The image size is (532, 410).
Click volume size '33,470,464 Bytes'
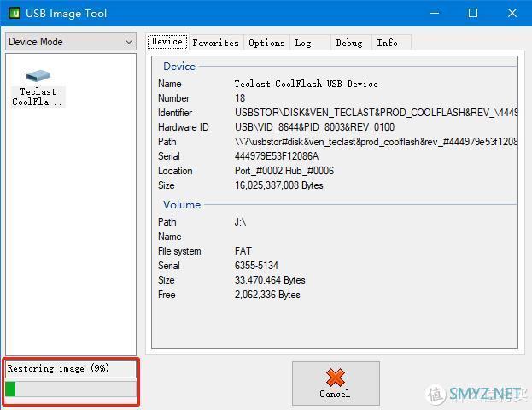coord(270,280)
